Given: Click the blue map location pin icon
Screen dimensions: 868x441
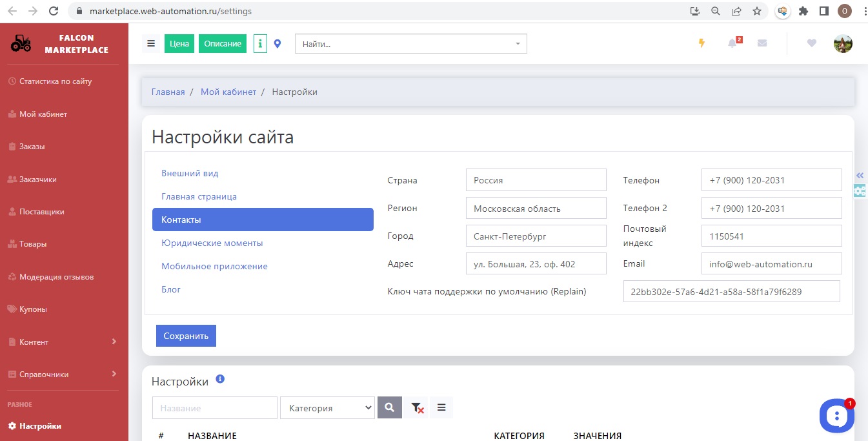Looking at the screenshot, I should (x=278, y=44).
